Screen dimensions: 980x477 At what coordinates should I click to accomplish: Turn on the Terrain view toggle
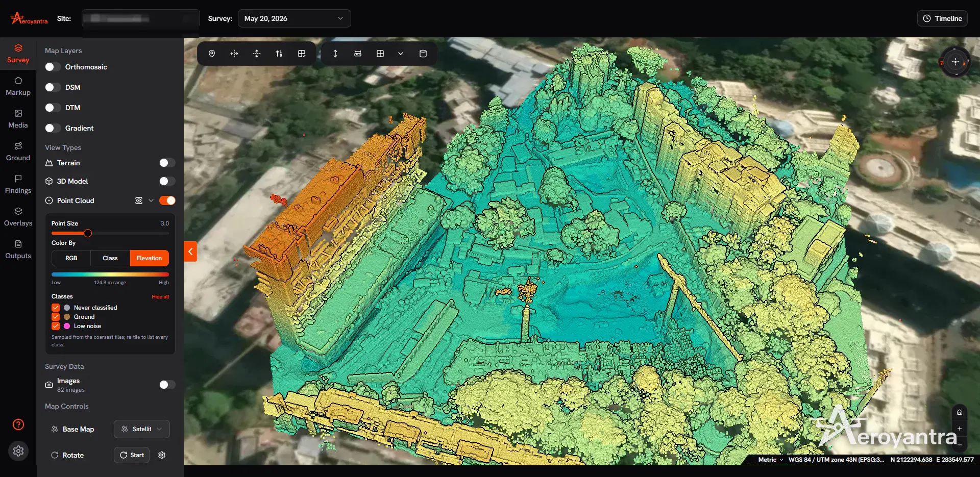click(x=167, y=163)
